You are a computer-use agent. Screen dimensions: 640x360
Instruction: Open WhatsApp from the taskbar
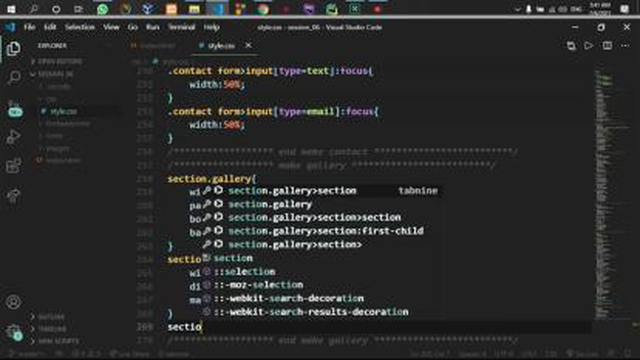pos(103,9)
